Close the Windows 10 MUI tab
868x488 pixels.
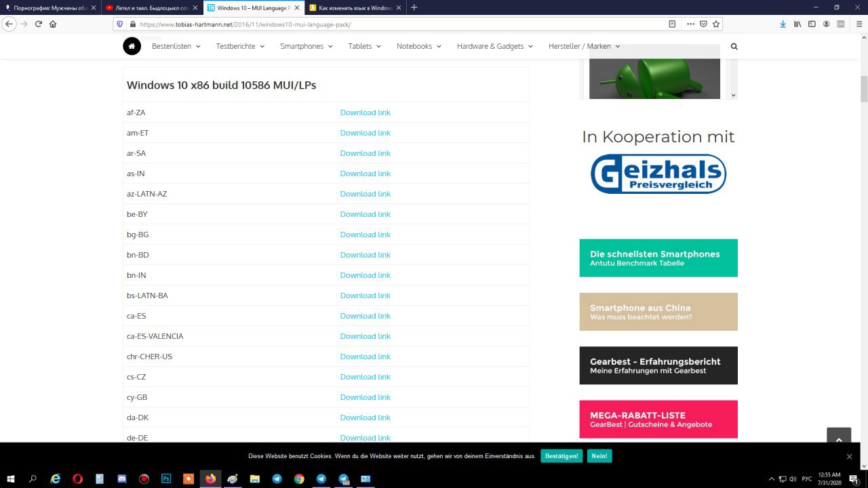click(x=296, y=7)
